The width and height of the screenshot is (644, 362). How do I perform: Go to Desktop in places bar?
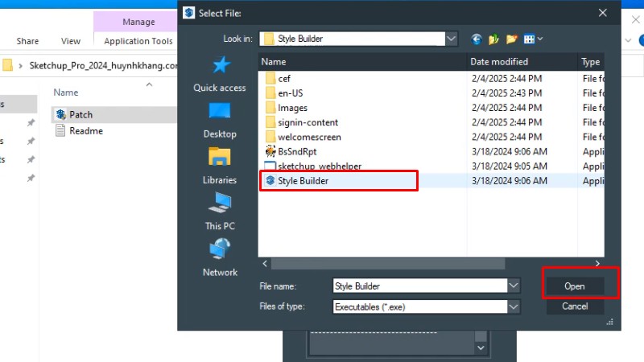[x=220, y=121]
